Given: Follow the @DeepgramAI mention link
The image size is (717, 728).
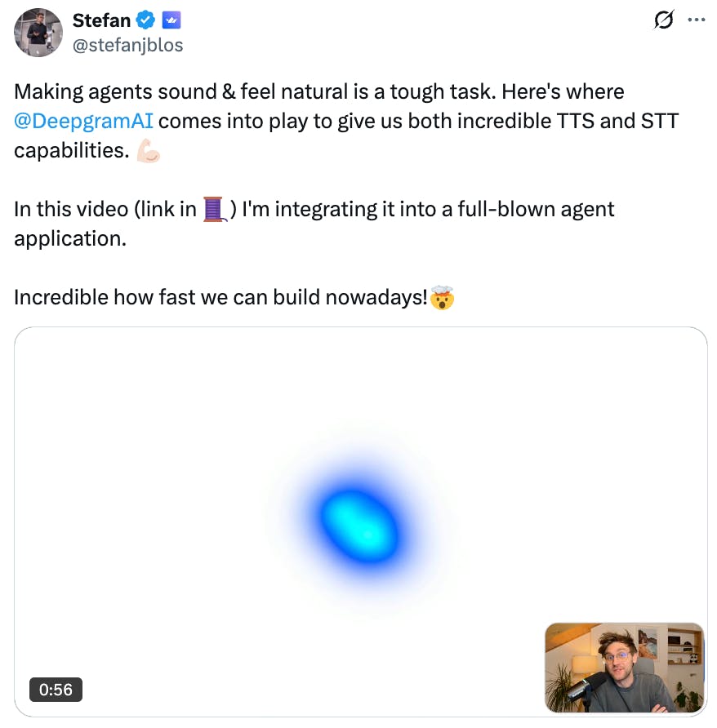Looking at the screenshot, I should (x=83, y=122).
